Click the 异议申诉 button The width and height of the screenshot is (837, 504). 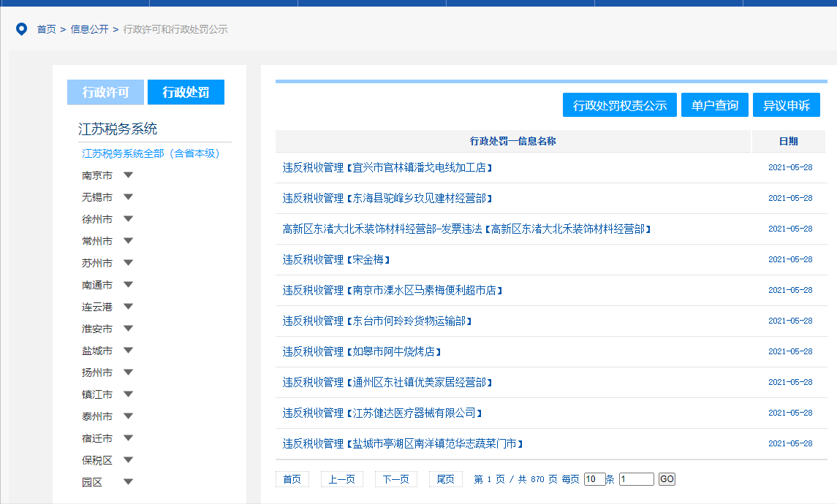point(787,105)
